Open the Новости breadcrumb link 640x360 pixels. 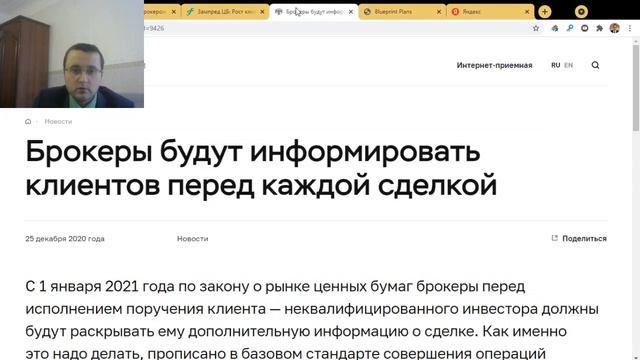point(58,122)
